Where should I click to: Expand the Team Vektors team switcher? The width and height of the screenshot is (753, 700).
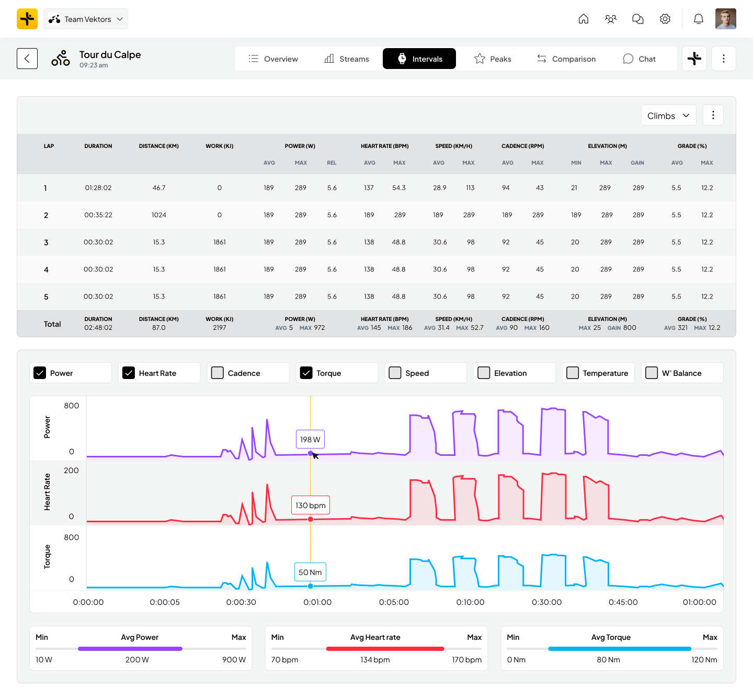coord(86,19)
